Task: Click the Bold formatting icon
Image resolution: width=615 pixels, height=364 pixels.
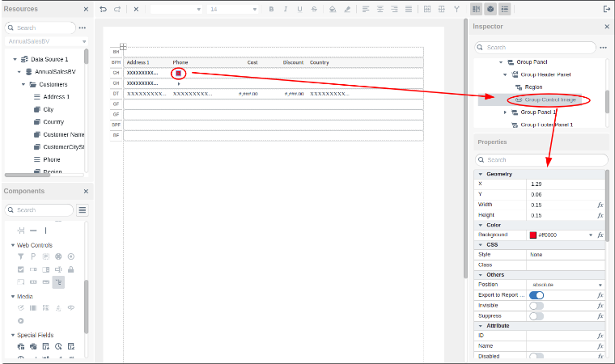Action: [x=271, y=9]
